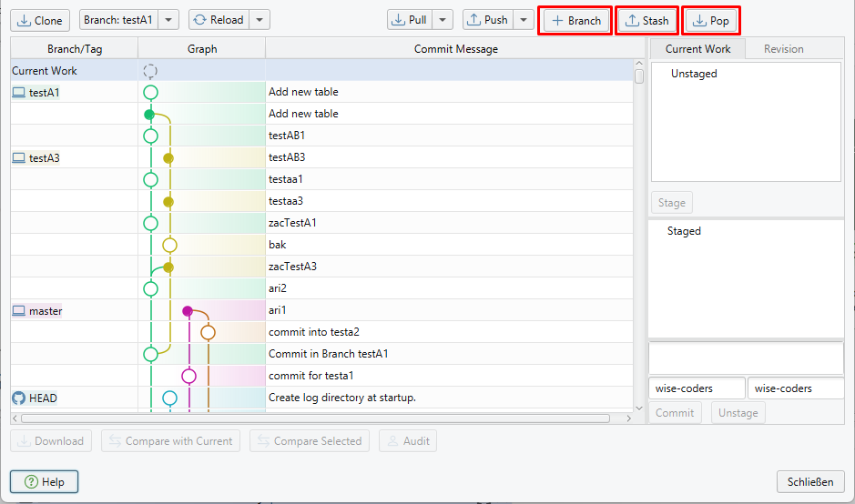Screen dimensions: 855x504
Task: Click the first wise-coders author field
Action: 697,388
